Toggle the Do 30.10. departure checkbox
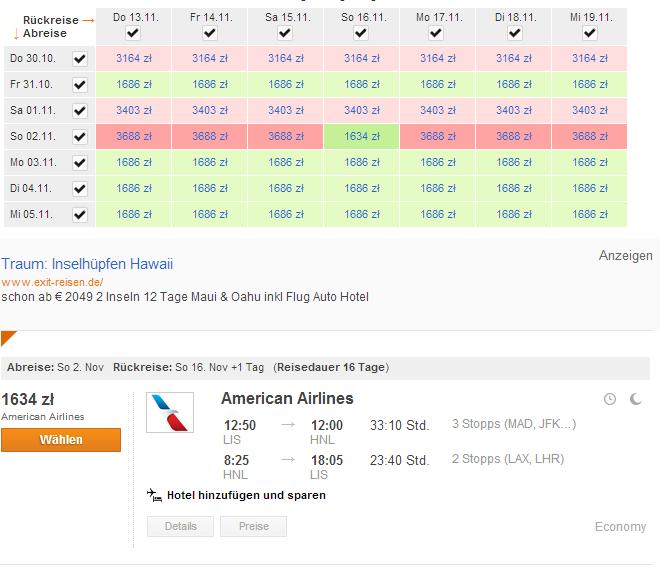 tap(80, 58)
